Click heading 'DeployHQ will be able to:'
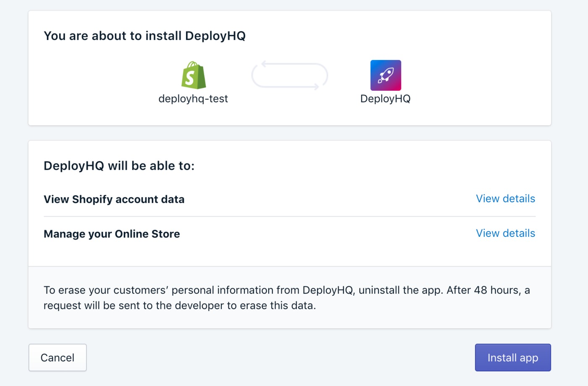 tap(119, 165)
